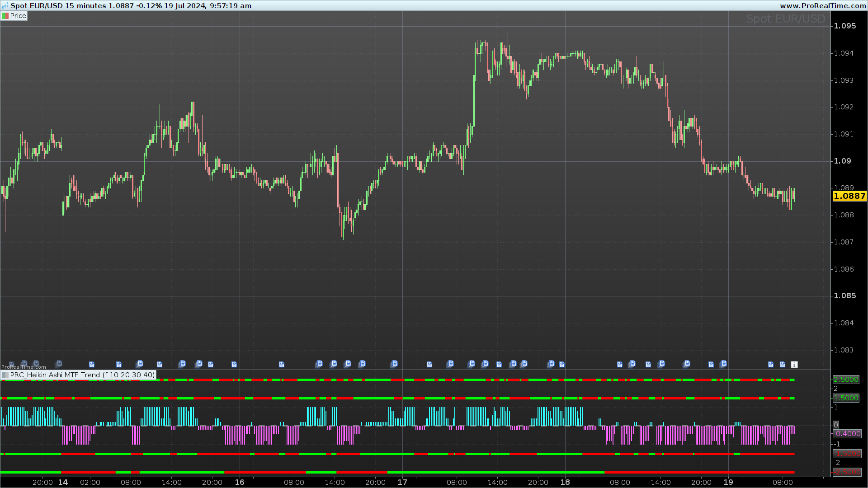868x488 pixels.
Task: Click the white info icon beside the news markers
Action: coord(794,365)
